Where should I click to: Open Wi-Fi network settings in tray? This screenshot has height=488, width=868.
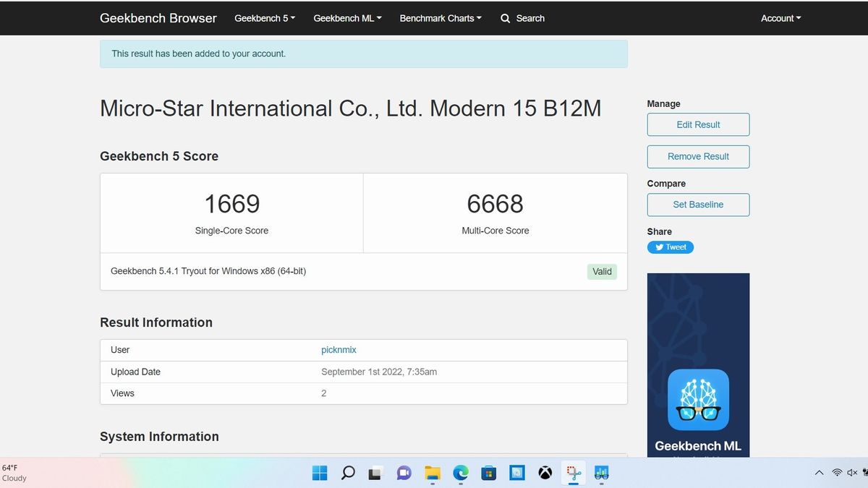(x=837, y=473)
